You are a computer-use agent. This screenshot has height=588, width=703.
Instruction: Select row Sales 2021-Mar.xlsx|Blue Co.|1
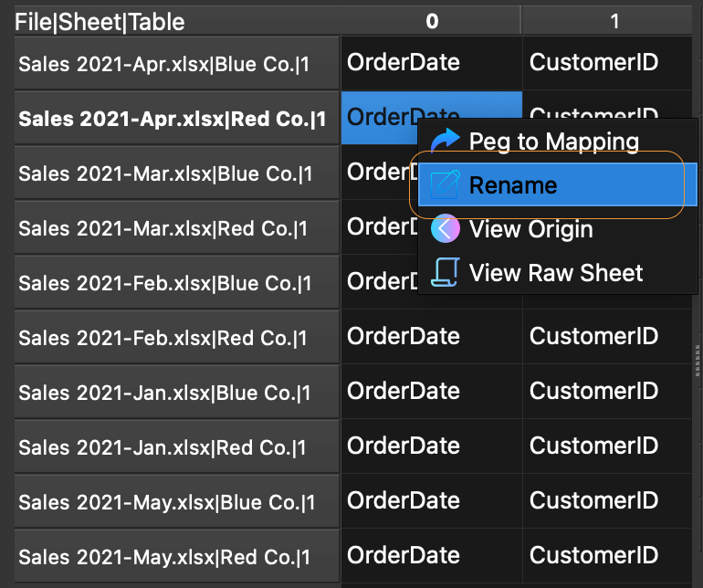[x=176, y=173]
